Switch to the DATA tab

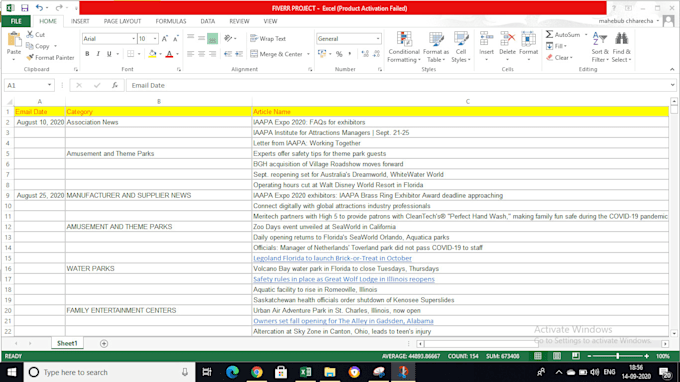(x=208, y=21)
